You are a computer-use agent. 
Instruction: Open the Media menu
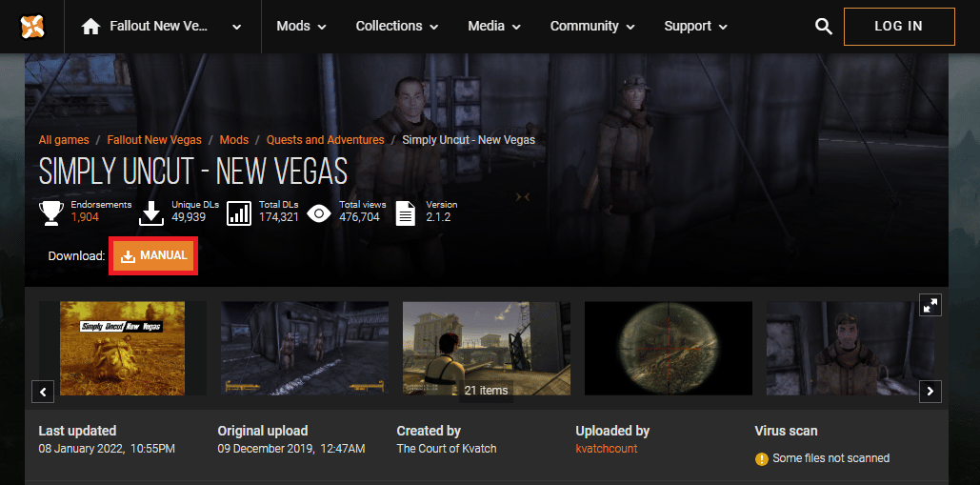pos(494,27)
